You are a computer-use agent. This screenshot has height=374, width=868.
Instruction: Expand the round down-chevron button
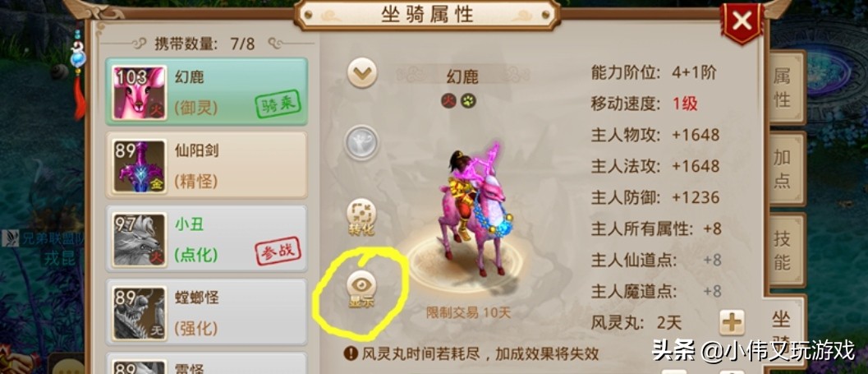362,73
